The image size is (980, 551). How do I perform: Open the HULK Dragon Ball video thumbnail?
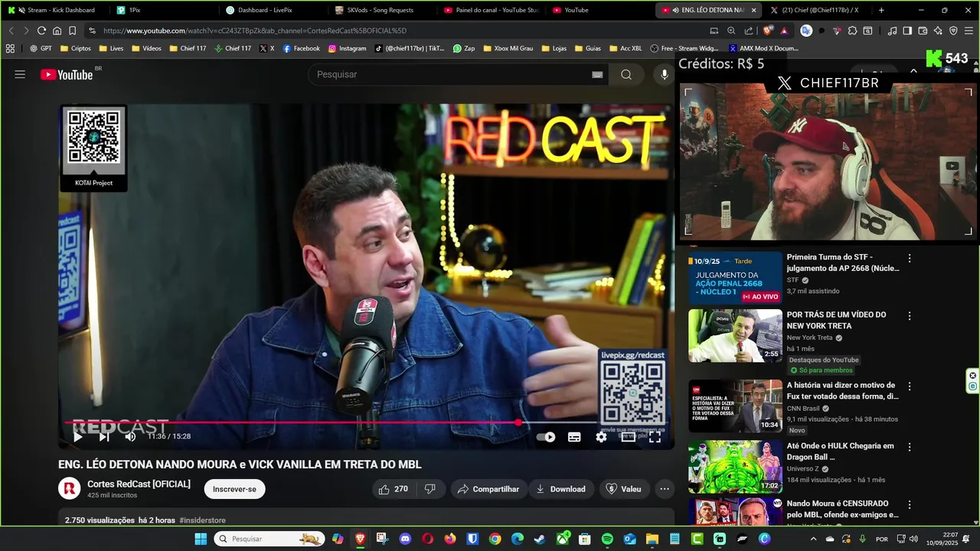[735, 467]
